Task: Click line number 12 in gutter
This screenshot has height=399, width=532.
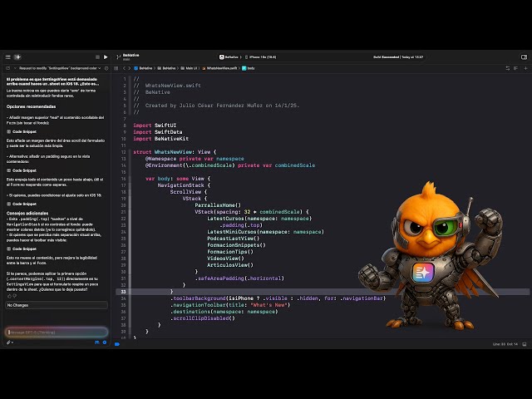Action: (x=123, y=152)
